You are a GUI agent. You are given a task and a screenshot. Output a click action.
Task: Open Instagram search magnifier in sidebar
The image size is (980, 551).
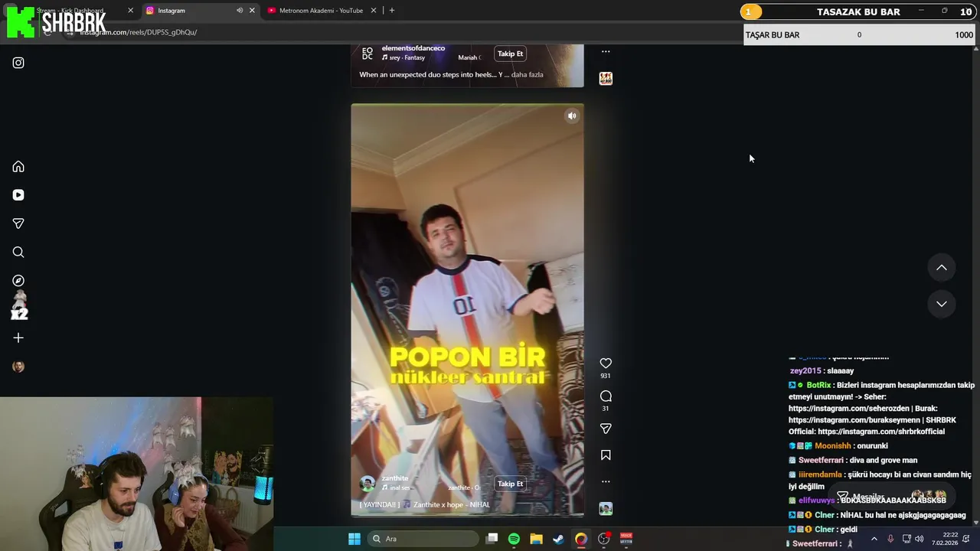18,253
